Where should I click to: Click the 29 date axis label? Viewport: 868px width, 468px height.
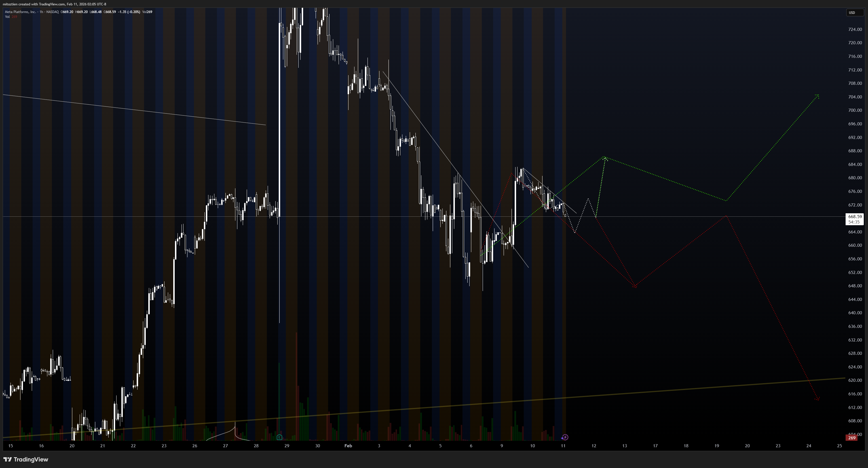287,446
